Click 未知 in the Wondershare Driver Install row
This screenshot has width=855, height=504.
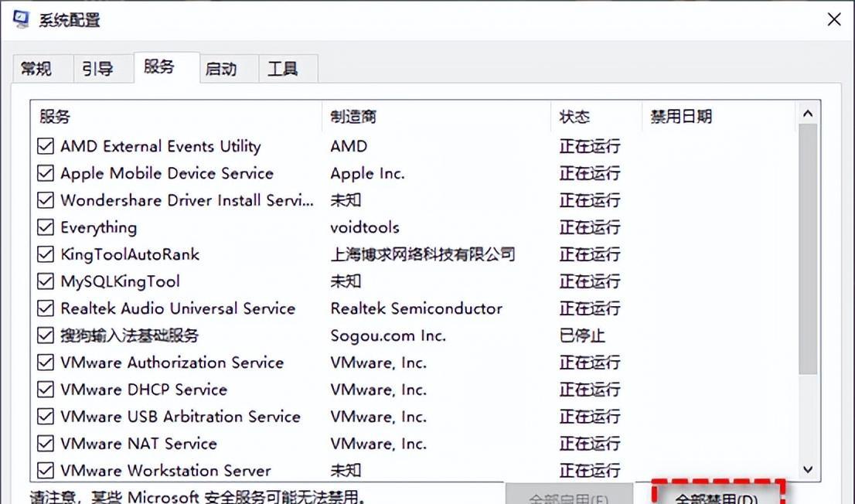pos(346,200)
